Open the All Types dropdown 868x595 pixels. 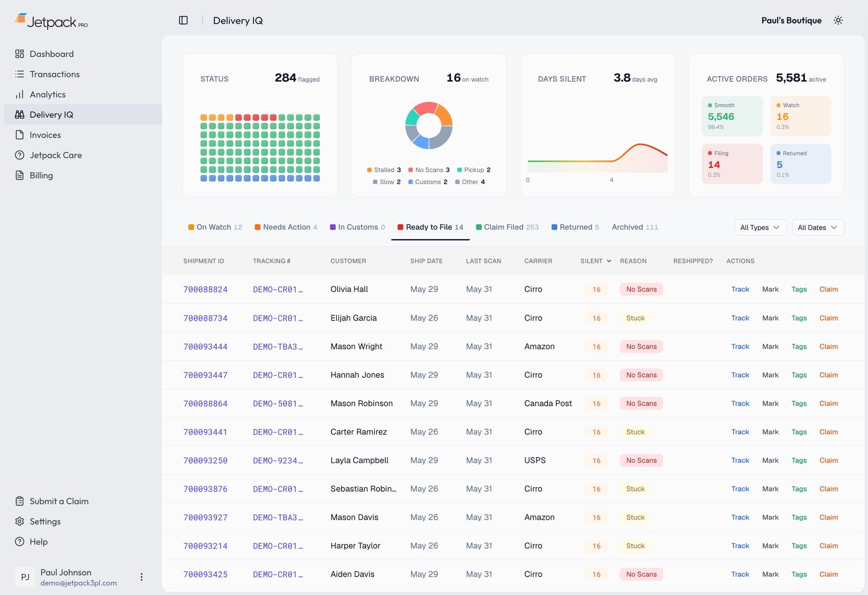[760, 228]
